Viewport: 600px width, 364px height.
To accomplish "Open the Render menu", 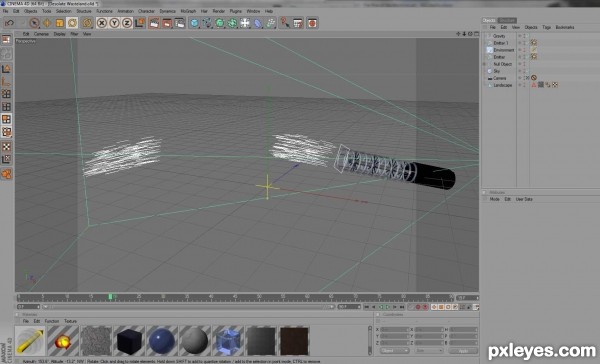I will point(218,11).
